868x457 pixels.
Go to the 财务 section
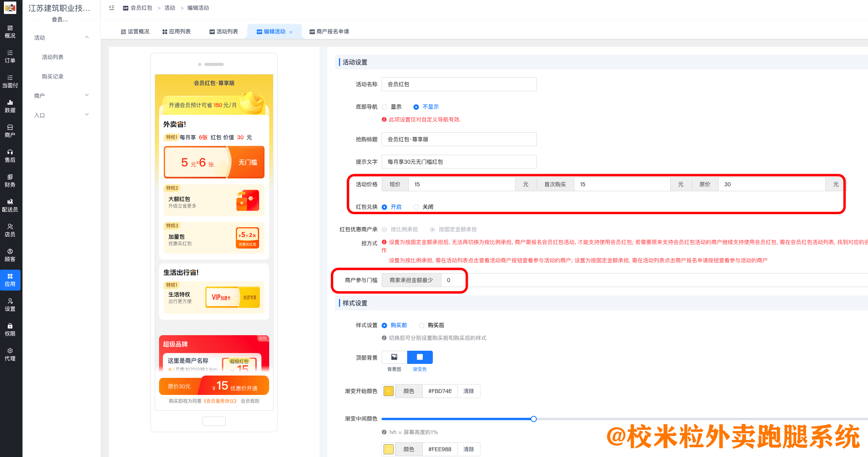[10, 180]
